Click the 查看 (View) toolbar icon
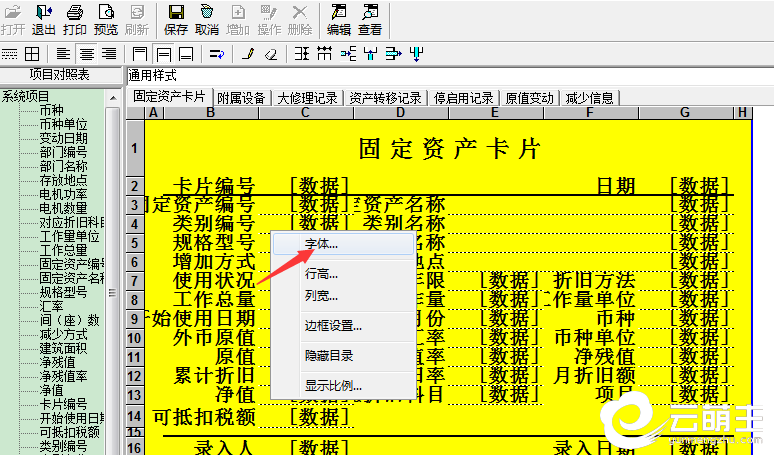The image size is (774, 455). (370, 19)
